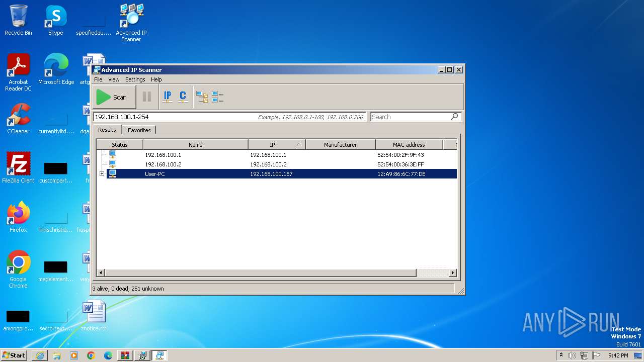The height and width of the screenshot is (362, 644).
Task: Click the taskbar clock 9:42 PM
Action: [618, 355]
